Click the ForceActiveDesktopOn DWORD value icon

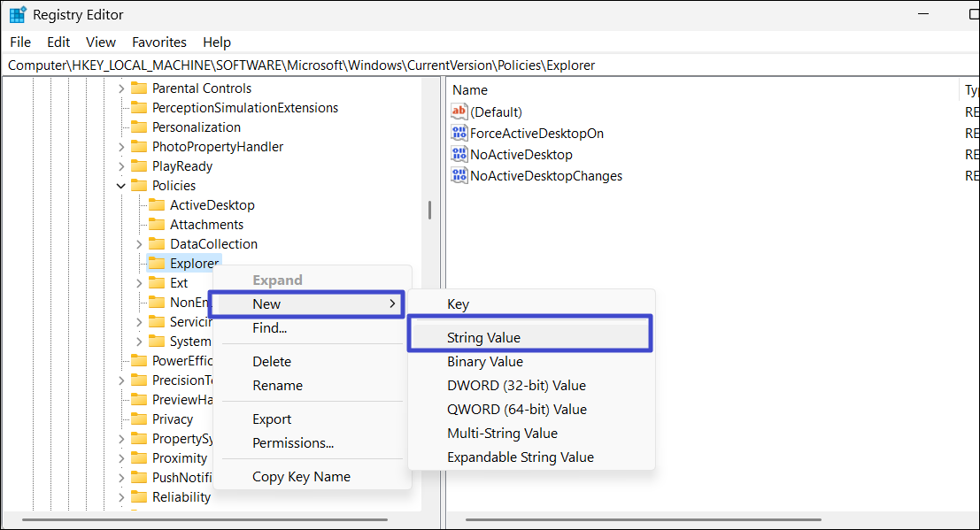click(459, 133)
